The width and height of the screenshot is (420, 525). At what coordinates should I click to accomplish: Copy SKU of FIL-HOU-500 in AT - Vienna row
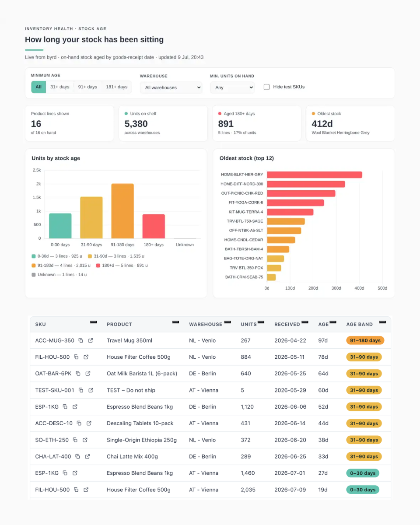(76, 490)
